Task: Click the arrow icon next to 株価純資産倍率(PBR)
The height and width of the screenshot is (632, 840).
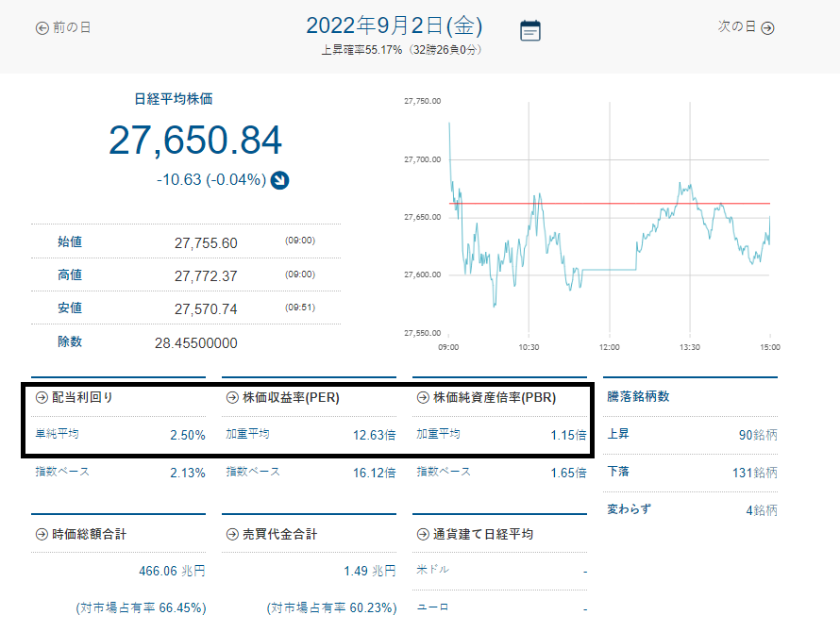Action: click(x=423, y=397)
